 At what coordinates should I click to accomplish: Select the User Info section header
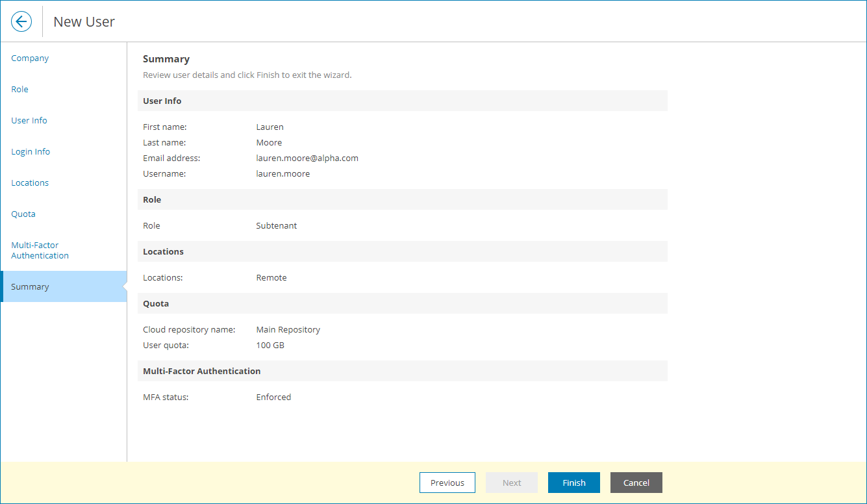pos(161,101)
